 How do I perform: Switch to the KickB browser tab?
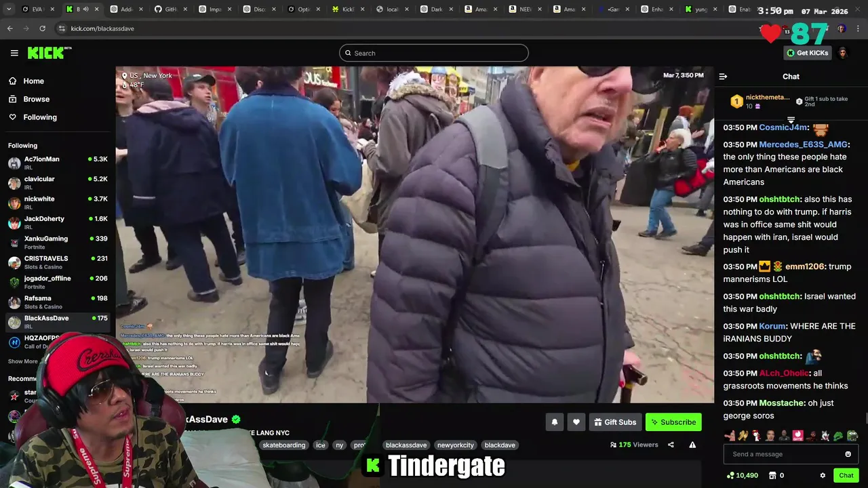coord(348,9)
